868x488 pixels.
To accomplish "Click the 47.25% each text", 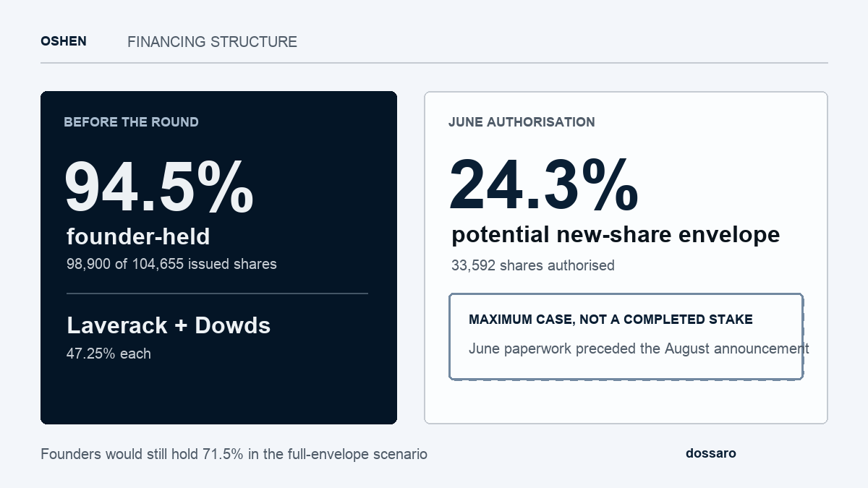I will click(109, 354).
